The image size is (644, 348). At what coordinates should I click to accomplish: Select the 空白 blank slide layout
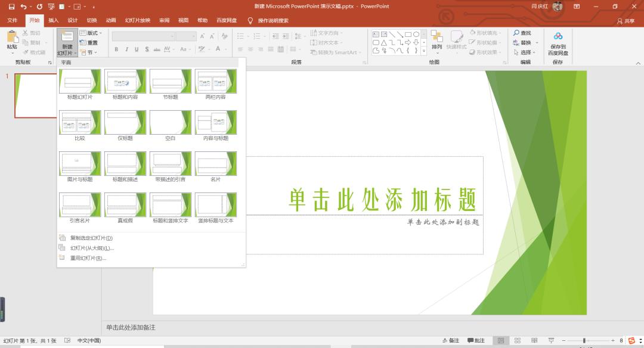pyautogui.click(x=170, y=122)
